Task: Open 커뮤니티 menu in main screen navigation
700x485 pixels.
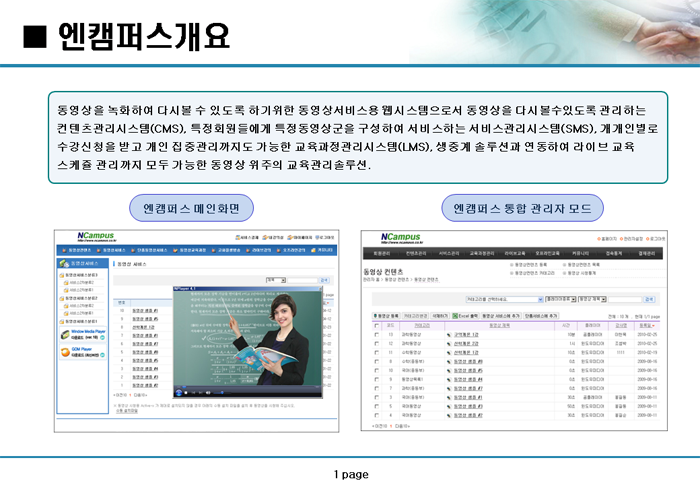Action: pos(322,250)
